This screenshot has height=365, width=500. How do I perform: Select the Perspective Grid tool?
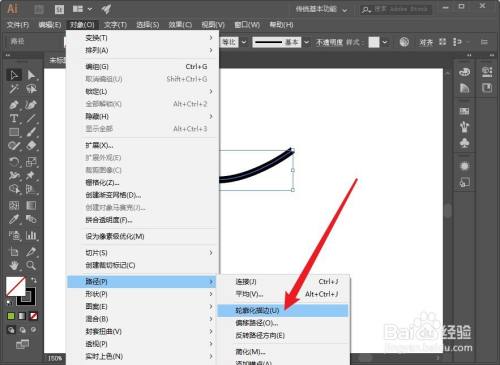pos(31,189)
